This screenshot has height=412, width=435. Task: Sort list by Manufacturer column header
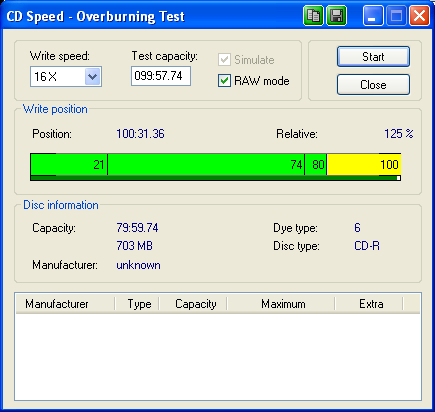[x=65, y=304]
